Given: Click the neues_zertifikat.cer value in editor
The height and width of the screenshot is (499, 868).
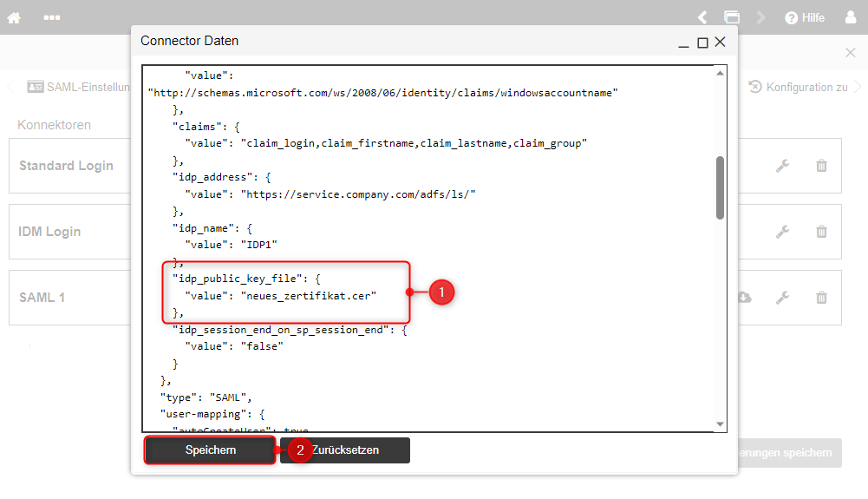Looking at the screenshot, I should click(x=309, y=295).
